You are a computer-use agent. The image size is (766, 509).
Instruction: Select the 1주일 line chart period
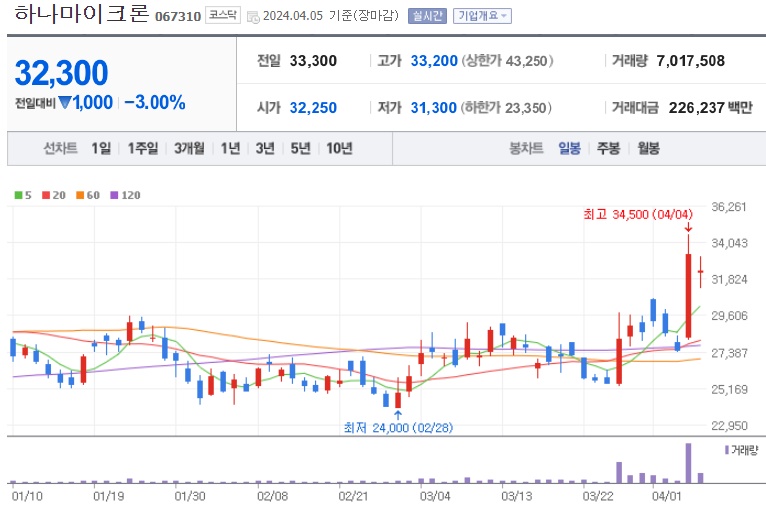coord(143,148)
